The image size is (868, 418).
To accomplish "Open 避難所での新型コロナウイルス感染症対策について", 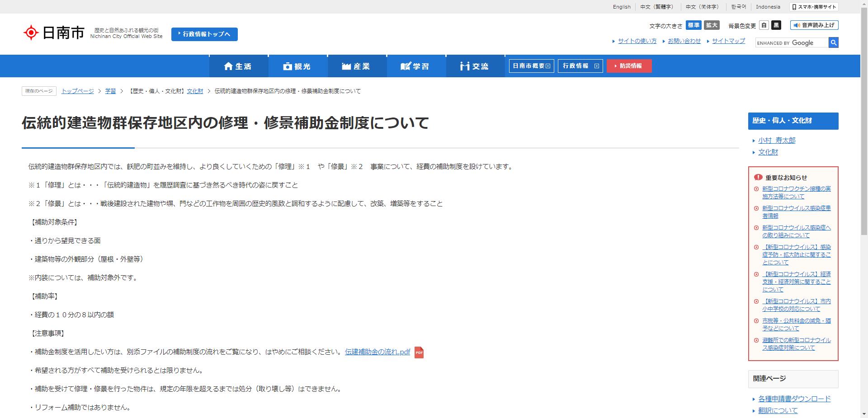I will point(796,344).
